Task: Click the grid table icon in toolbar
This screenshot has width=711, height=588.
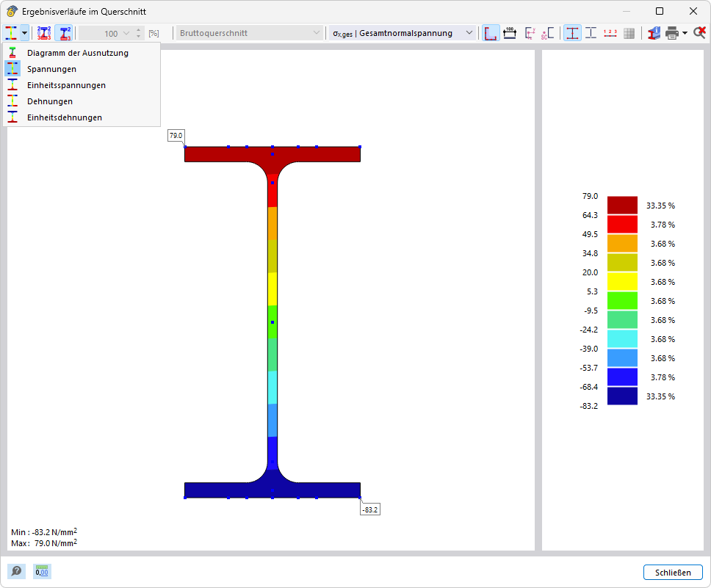Action: (x=629, y=33)
